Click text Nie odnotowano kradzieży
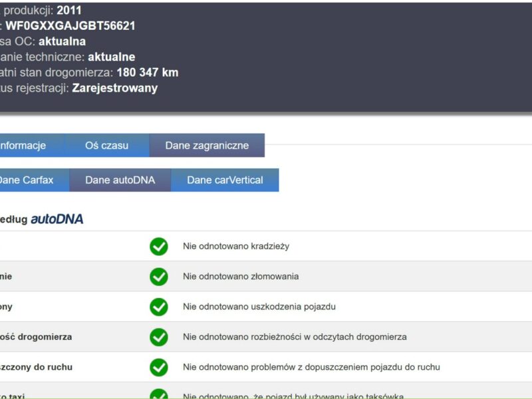The image size is (532, 399). click(236, 246)
